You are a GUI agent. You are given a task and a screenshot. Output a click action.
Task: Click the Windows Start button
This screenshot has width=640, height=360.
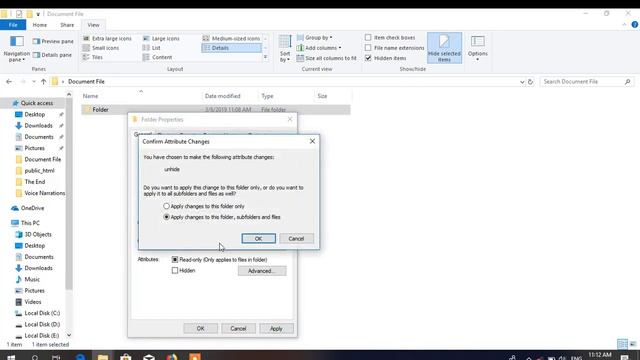click(11, 357)
